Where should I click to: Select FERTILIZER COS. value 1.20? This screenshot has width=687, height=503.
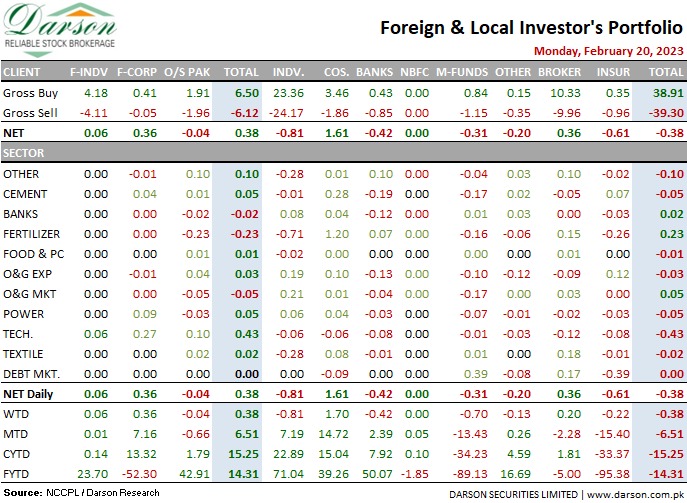[x=337, y=234]
